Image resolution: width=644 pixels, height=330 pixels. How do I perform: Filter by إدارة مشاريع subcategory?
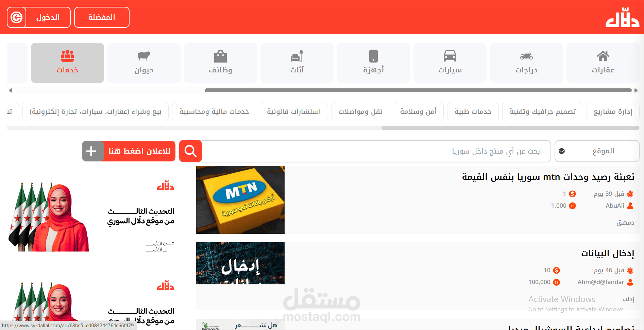[613, 111]
